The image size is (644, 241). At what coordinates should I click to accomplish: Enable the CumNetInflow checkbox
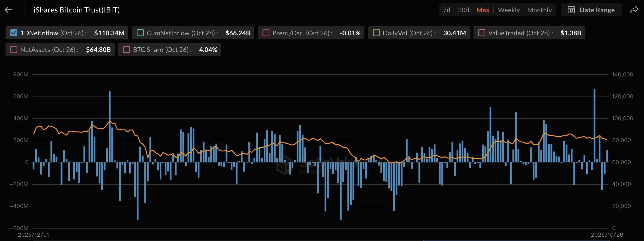coord(140,33)
